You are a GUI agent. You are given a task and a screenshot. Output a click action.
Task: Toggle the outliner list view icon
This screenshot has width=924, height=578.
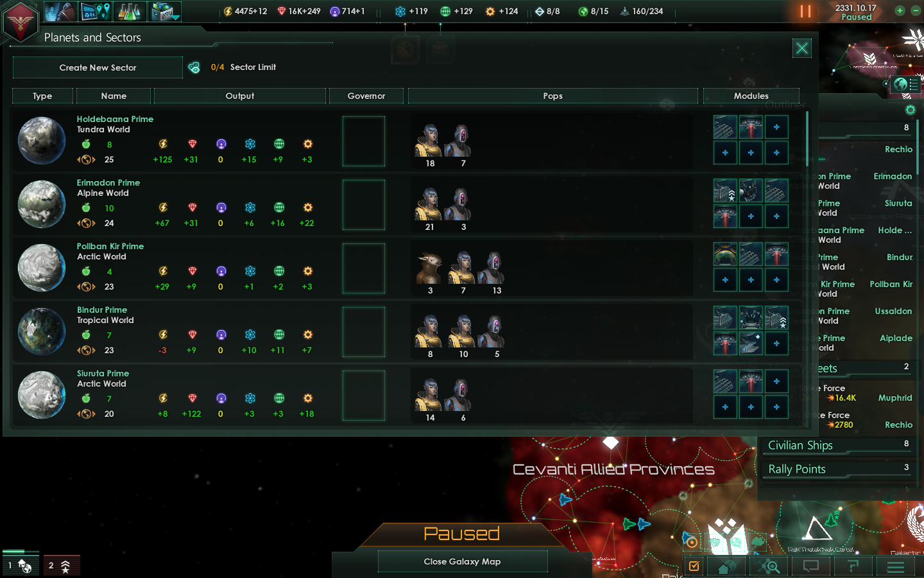(x=914, y=84)
